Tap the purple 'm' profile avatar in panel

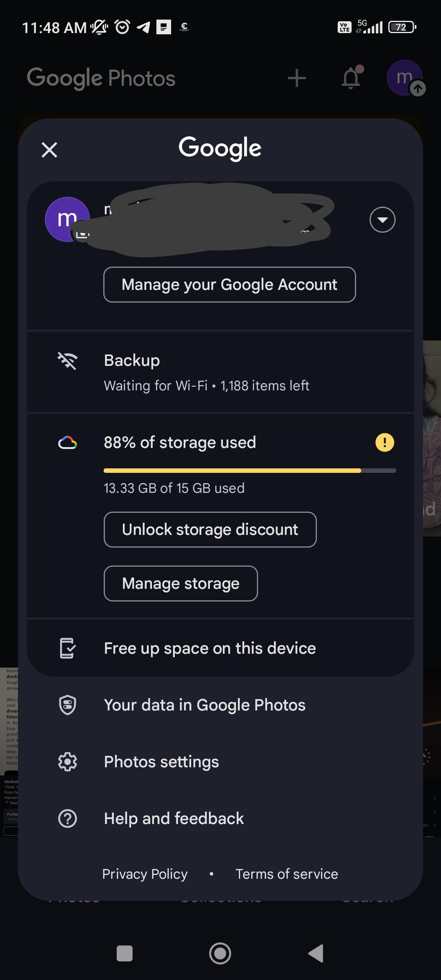(67, 219)
